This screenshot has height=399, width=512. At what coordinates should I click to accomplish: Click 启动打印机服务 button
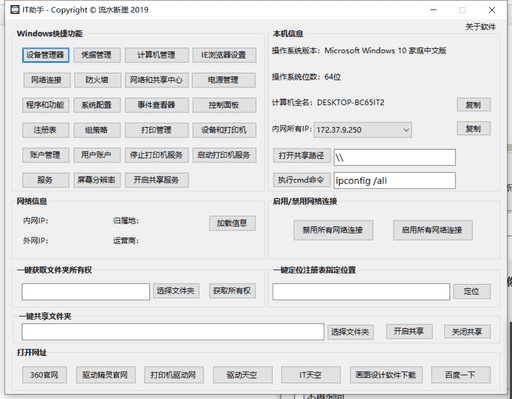coord(224,155)
